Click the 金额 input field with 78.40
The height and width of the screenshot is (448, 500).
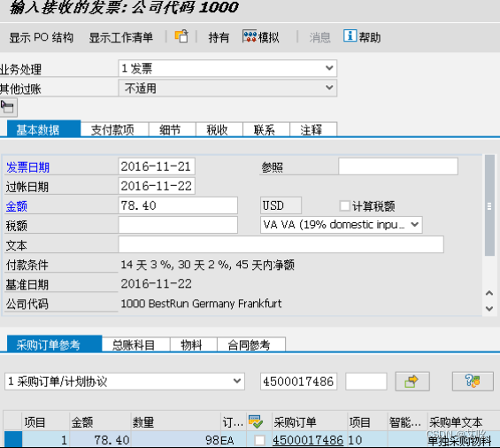pos(178,205)
